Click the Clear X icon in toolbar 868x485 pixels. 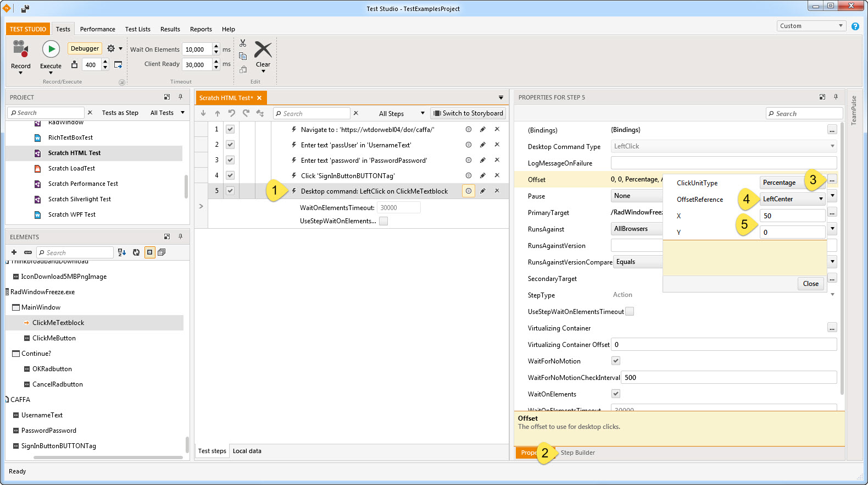(263, 50)
